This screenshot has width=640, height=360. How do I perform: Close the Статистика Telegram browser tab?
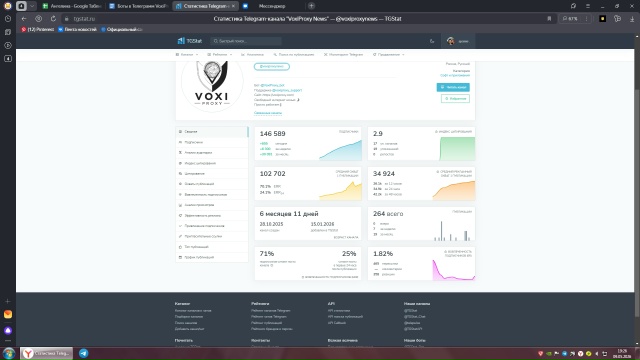point(233,6)
